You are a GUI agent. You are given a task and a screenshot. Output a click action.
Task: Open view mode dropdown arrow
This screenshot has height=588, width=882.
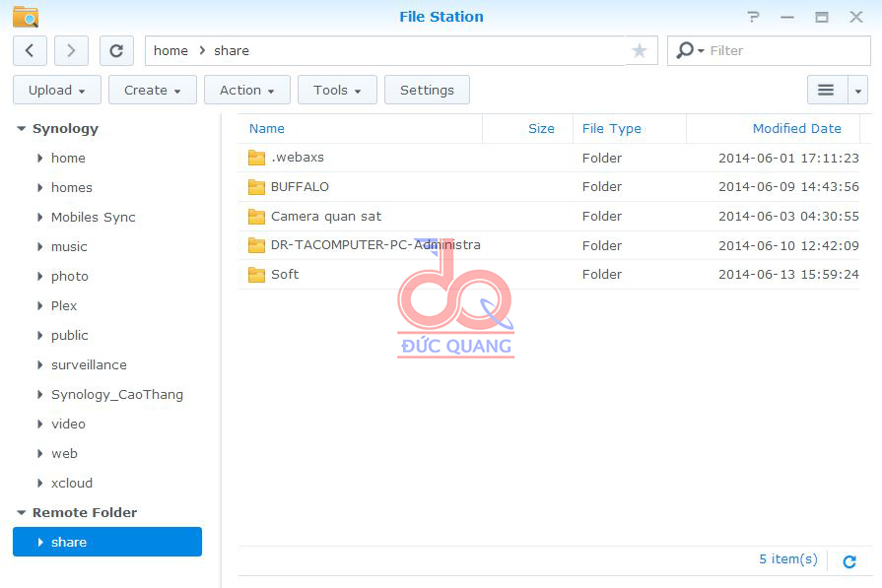click(x=857, y=90)
